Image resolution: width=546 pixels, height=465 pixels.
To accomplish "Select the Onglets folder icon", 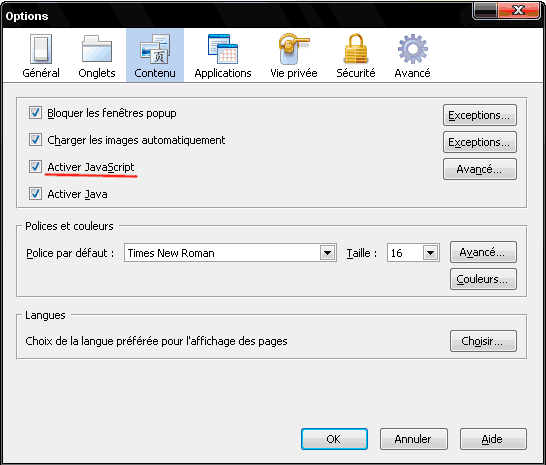I will pos(97,49).
